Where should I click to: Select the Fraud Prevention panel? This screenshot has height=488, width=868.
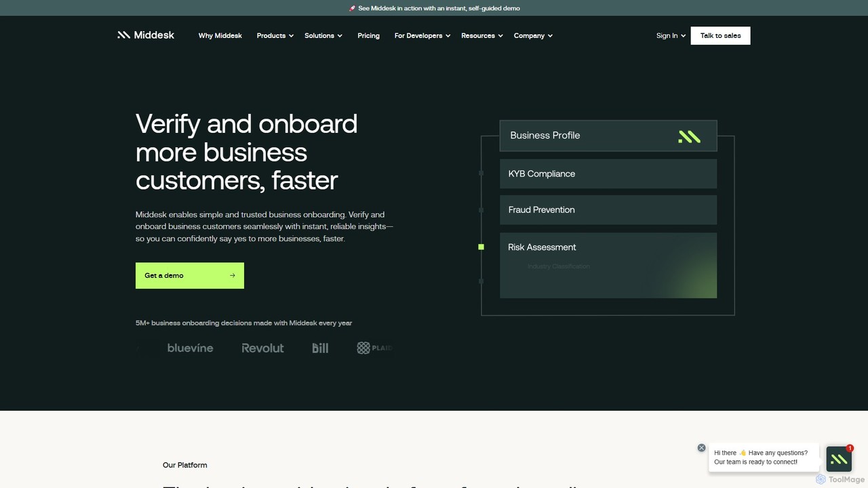pos(608,209)
